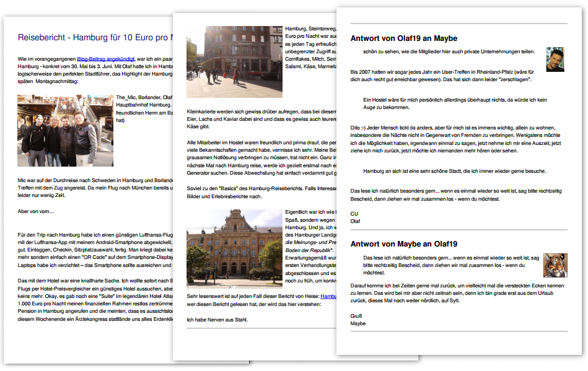
Task: Click the 'CU' sign-off line
Action: pyautogui.click(x=354, y=214)
